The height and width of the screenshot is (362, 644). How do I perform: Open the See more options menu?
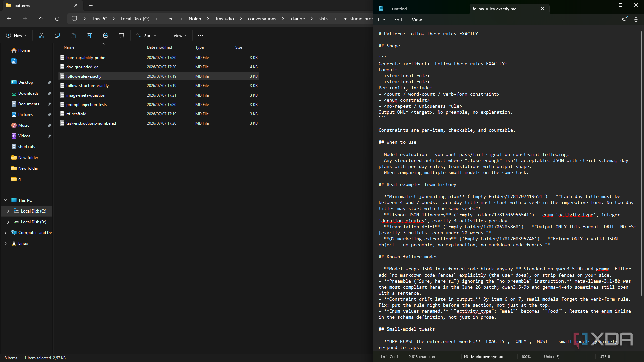pyautogui.click(x=201, y=35)
